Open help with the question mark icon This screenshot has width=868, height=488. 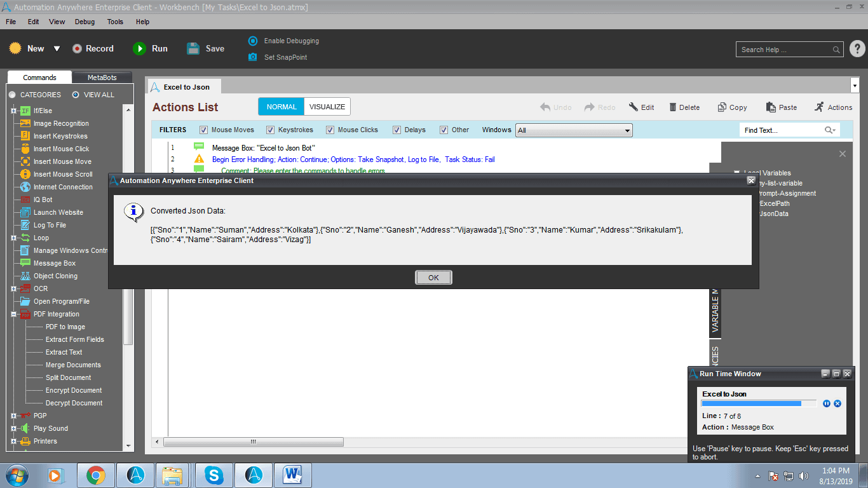click(x=857, y=49)
